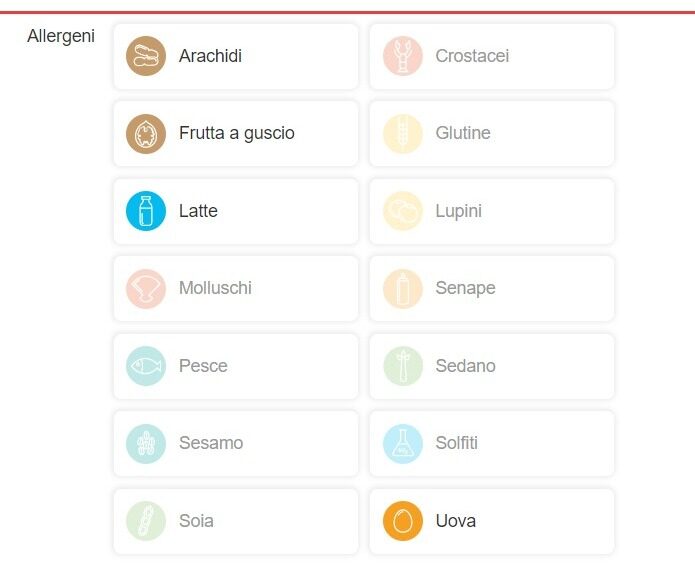Enable the Lupini allergen option
695x572 pixels.
point(492,211)
